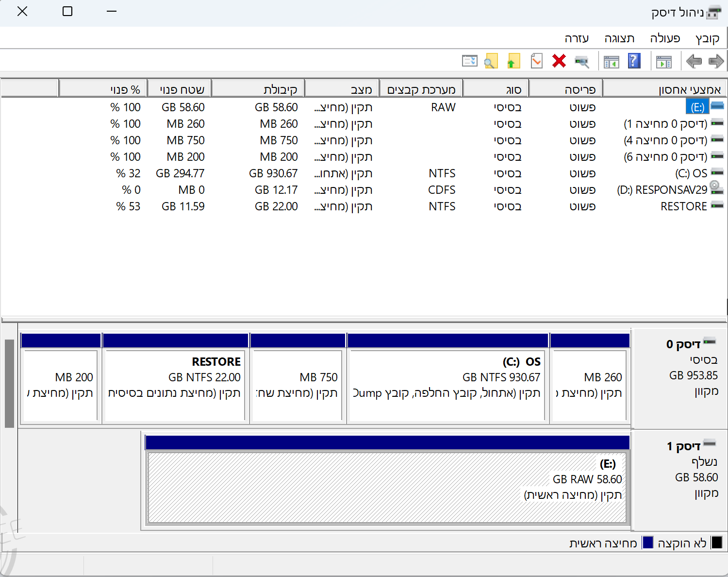Open the פעולה (Action) menu
This screenshot has width=728, height=577.
pyautogui.click(x=665, y=38)
